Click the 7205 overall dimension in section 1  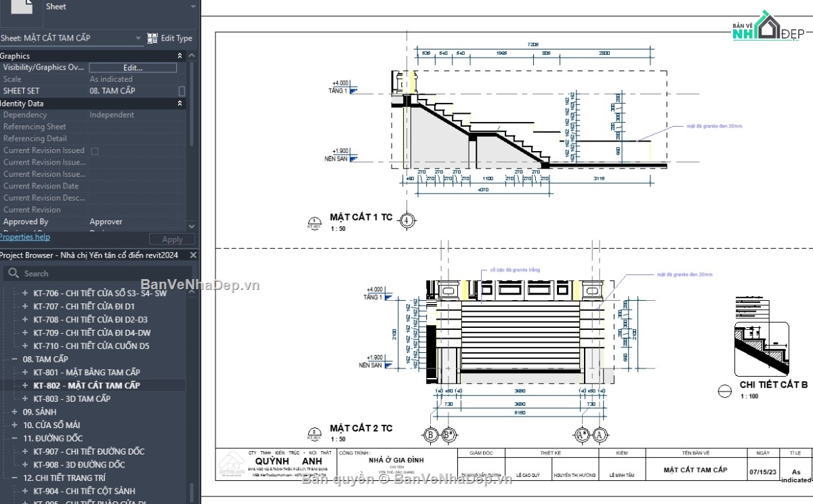[533, 45]
